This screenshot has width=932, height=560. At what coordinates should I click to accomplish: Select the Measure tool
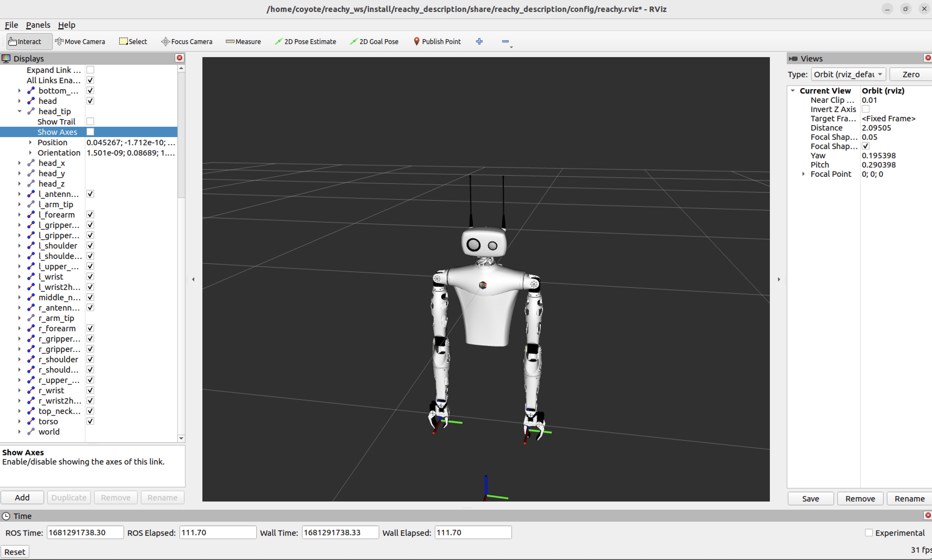pos(243,42)
